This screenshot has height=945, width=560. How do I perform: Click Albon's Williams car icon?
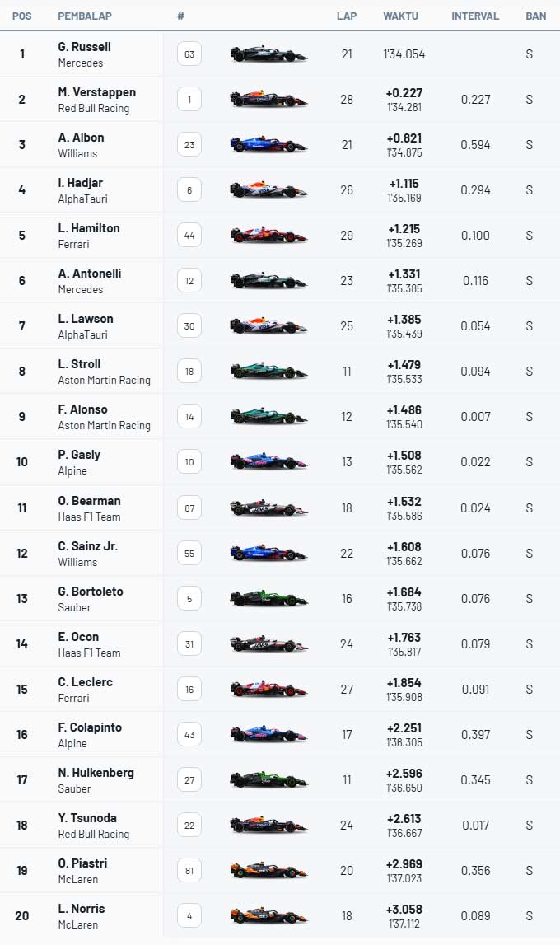coord(268,145)
